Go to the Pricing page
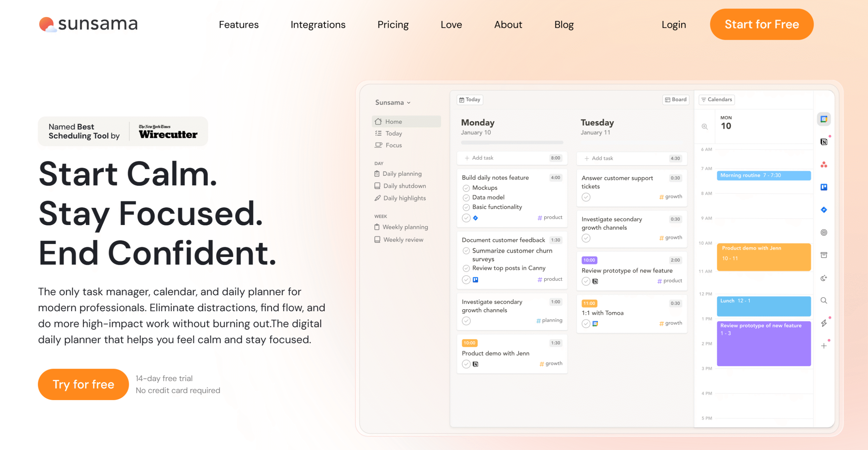The width and height of the screenshot is (868, 450). [x=393, y=24]
